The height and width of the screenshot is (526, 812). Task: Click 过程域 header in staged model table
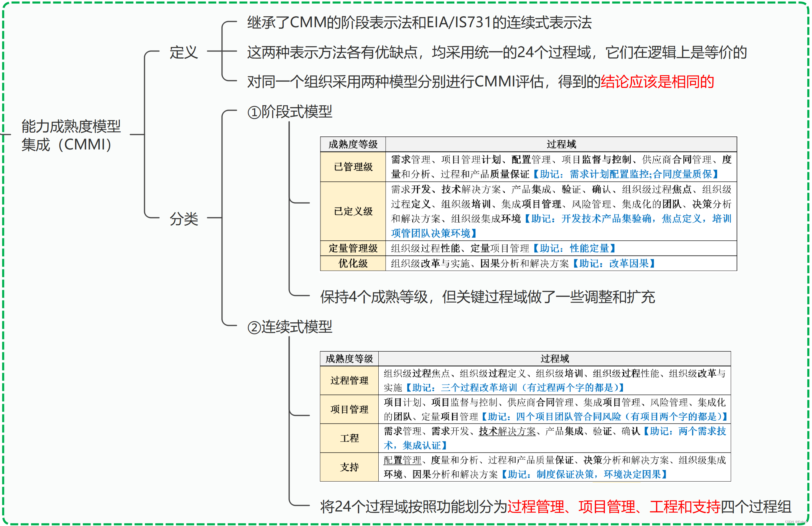(x=561, y=144)
